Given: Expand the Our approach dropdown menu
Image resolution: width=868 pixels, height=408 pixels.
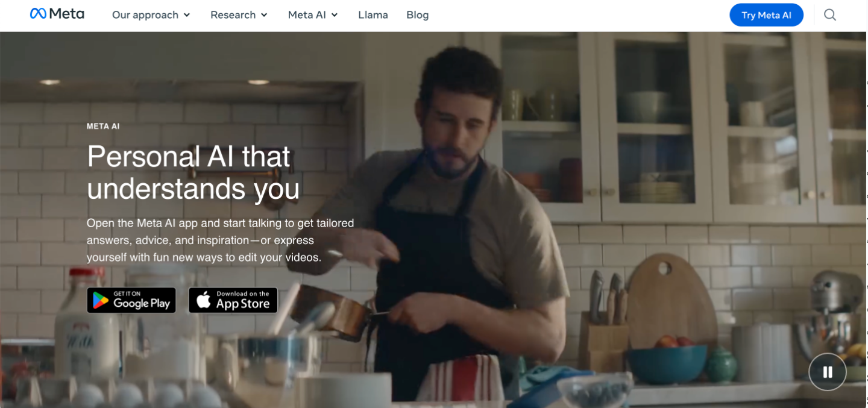Looking at the screenshot, I should 151,15.
